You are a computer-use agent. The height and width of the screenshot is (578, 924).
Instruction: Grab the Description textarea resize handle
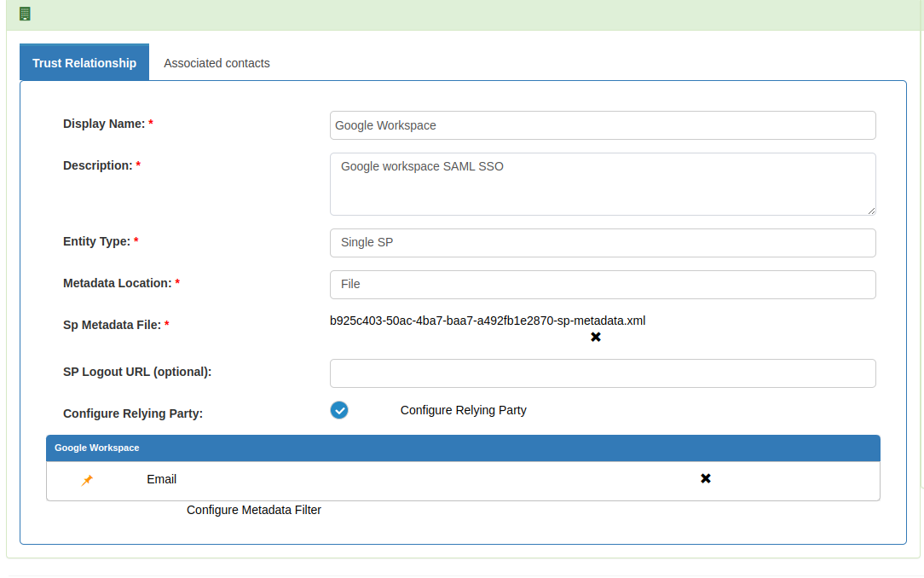(871, 211)
